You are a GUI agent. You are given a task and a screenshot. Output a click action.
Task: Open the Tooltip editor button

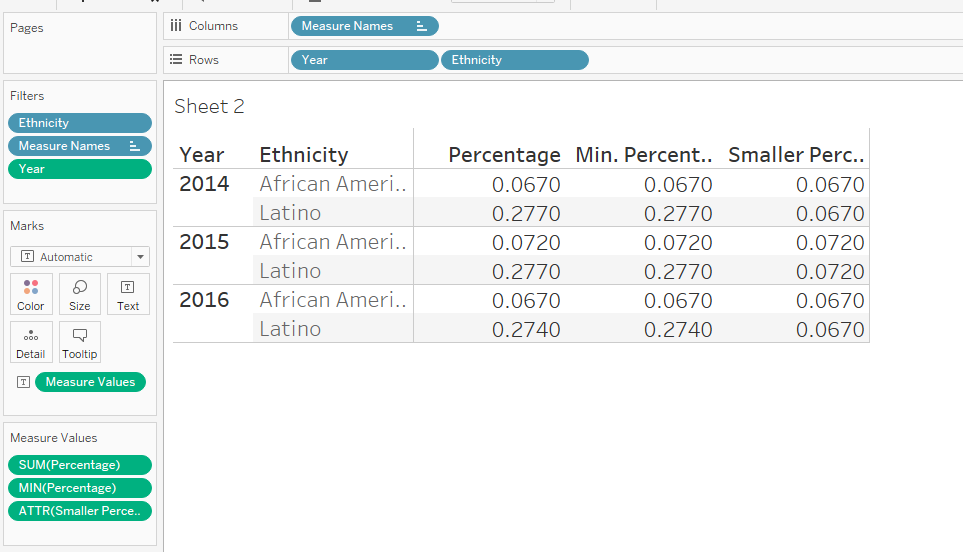coord(80,342)
